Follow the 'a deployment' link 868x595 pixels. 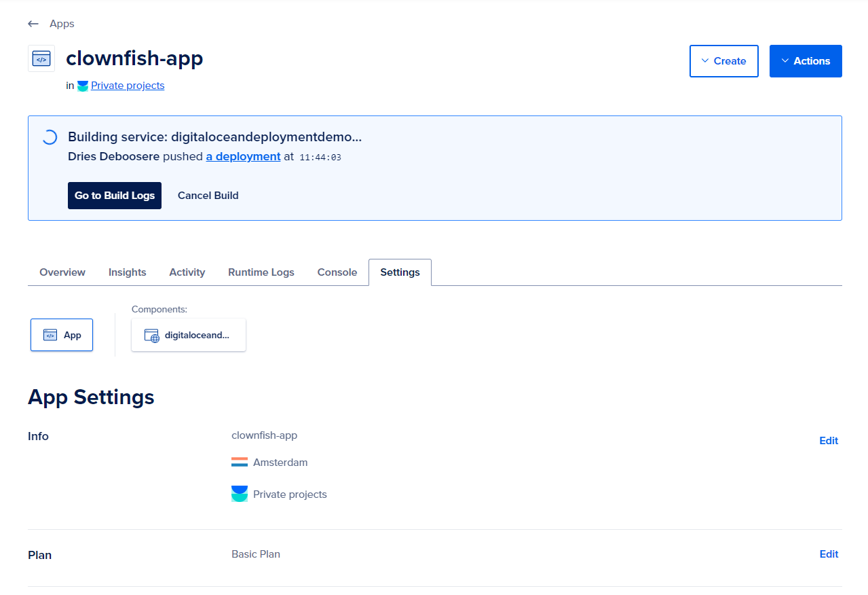point(244,156)
